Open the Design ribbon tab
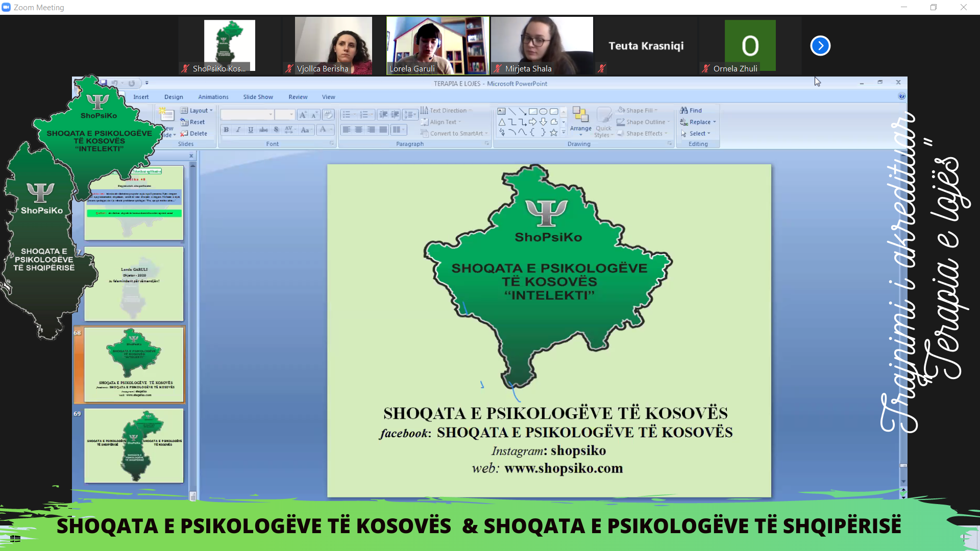The width and height of the screenshot is (980, 551). pos(174,97)
